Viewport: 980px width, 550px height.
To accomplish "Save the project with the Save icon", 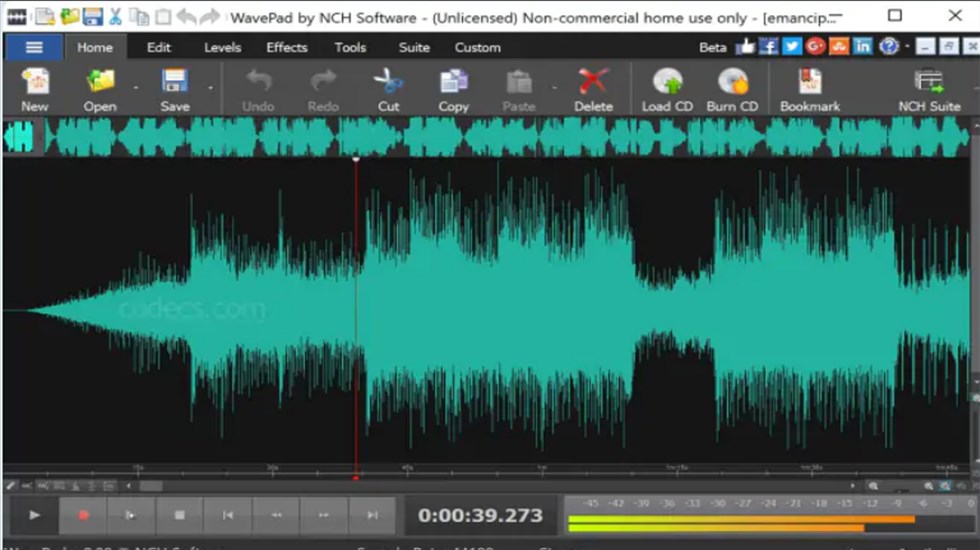I will click(174, 91).
